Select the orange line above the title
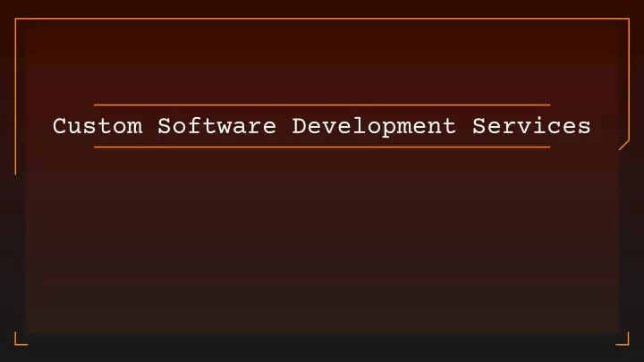644x362 pixels. [x=322, y=105]
